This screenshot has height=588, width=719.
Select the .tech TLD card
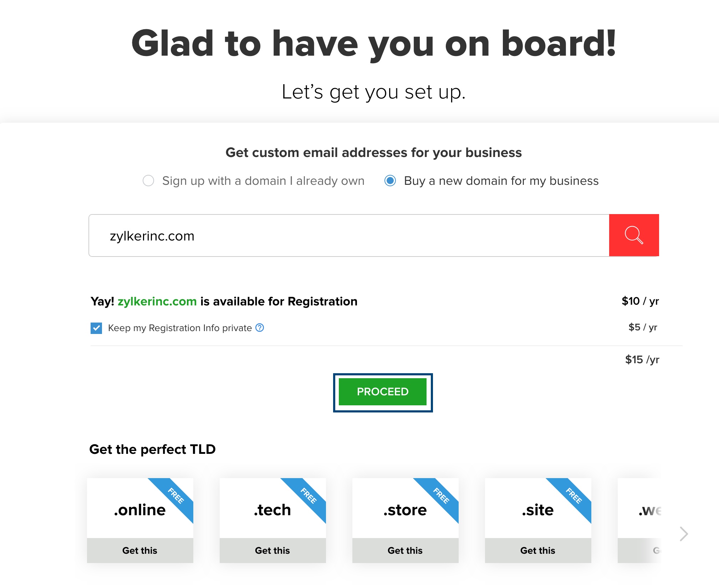point(272,510)
